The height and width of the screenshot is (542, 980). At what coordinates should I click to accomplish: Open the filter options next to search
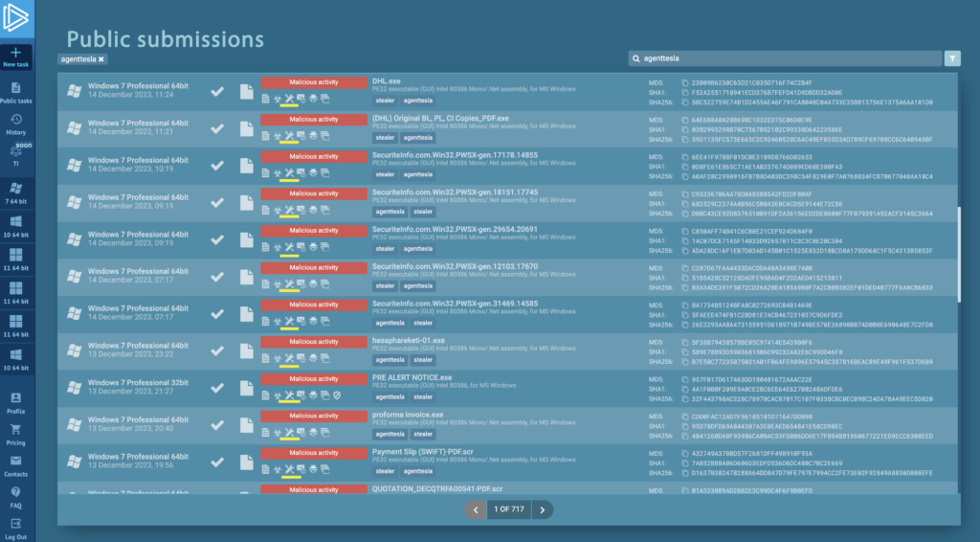pos(951,58)
